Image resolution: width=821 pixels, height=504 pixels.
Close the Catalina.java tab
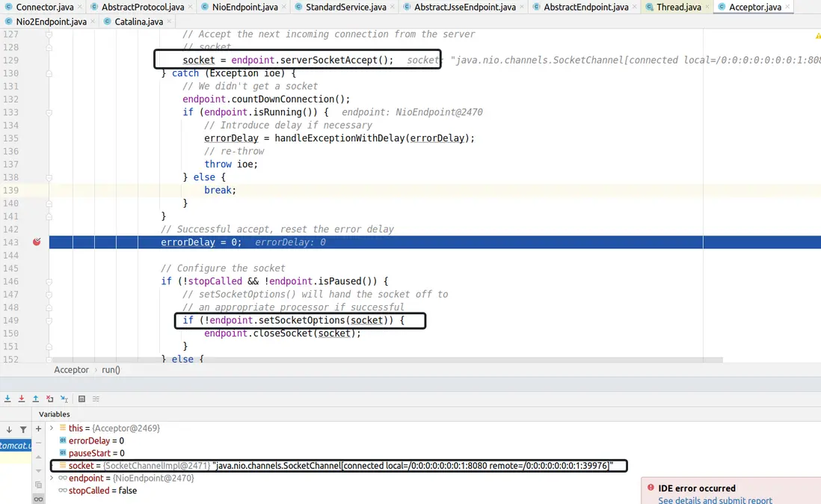coord(169,22)
